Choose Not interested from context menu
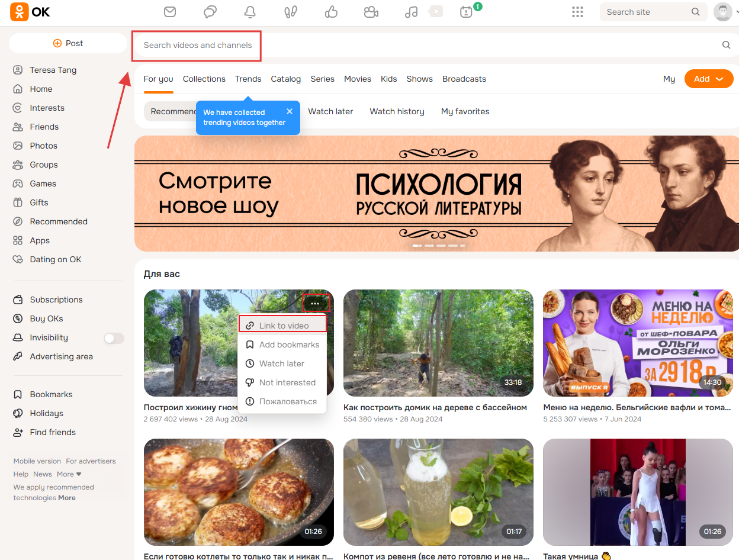739x560 pixels. point(282,382)
